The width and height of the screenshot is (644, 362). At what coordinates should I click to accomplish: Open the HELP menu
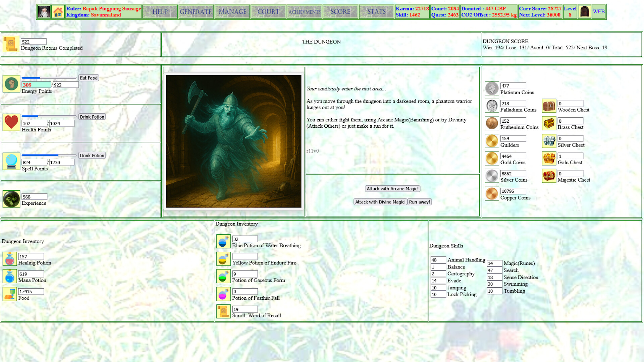[160, 12]
